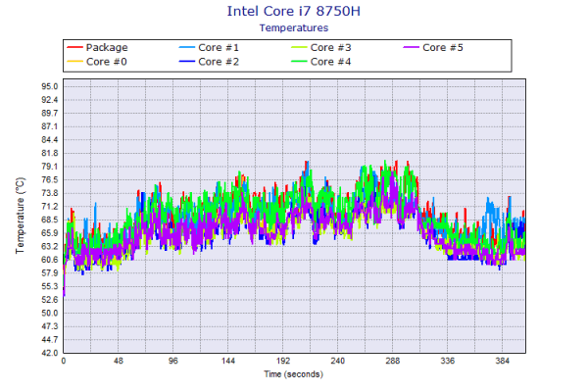Click the Core #1 legend label
This screenshot has height=392, width=588.
point(219,48)
